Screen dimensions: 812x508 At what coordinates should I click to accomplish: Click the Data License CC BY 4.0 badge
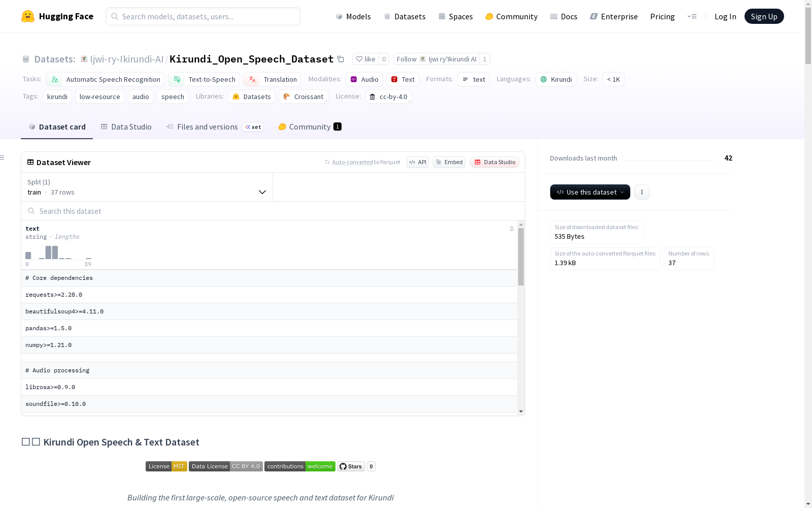point(226,466)
